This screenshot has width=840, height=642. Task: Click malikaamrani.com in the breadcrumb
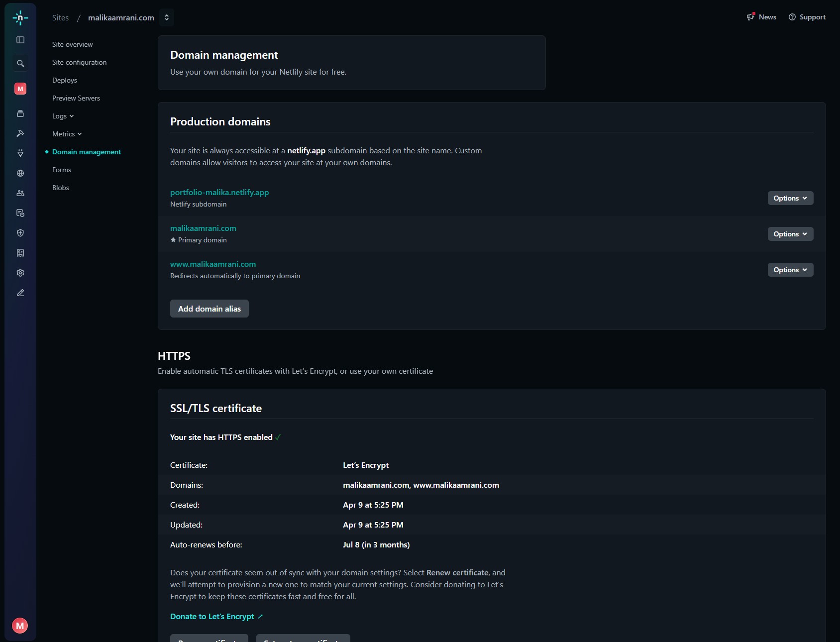pyautogui.click(x=121, y=17)
